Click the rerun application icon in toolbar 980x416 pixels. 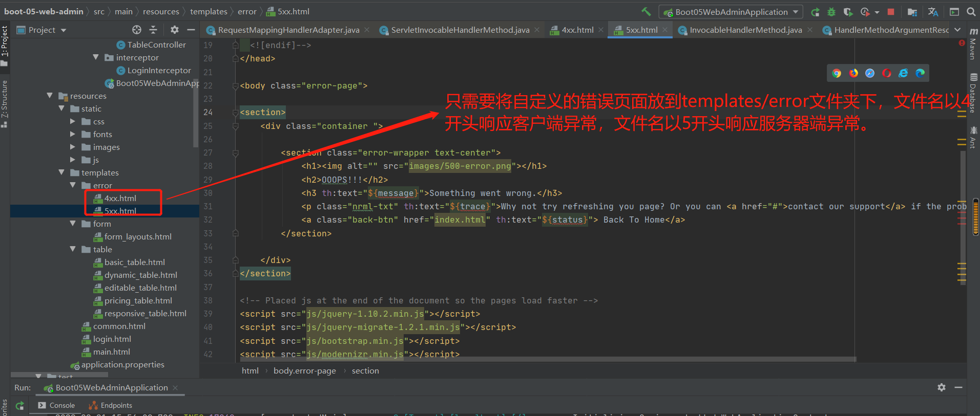tap(815, 12)
